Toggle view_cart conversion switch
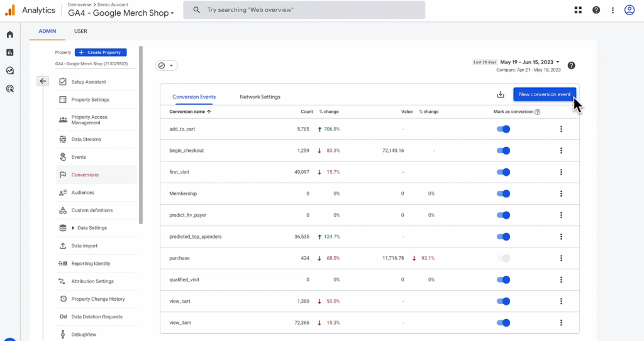The height and width of the screenshot is (341, 644). coord(504,301)
